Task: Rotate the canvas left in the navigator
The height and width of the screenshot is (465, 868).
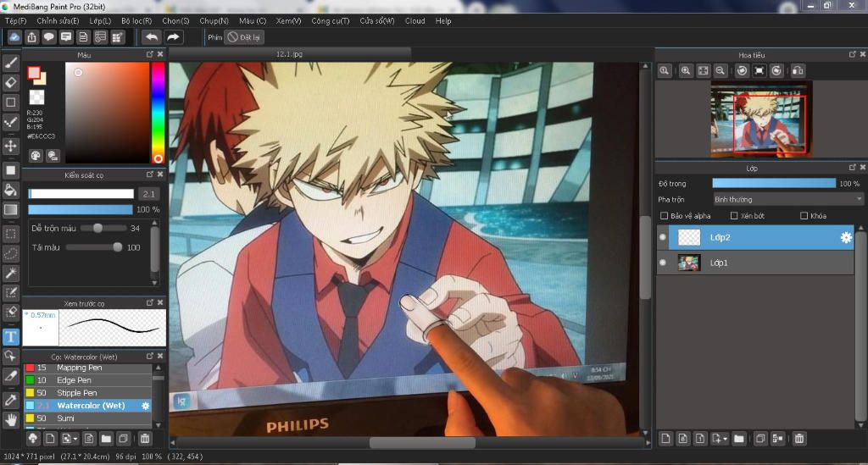Action: (742, 71)
